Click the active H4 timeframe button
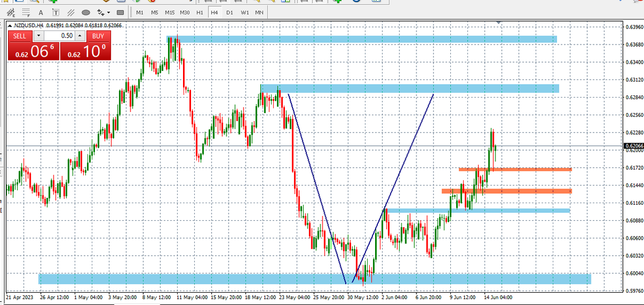 pyautogui.click(x=214, y=12)
